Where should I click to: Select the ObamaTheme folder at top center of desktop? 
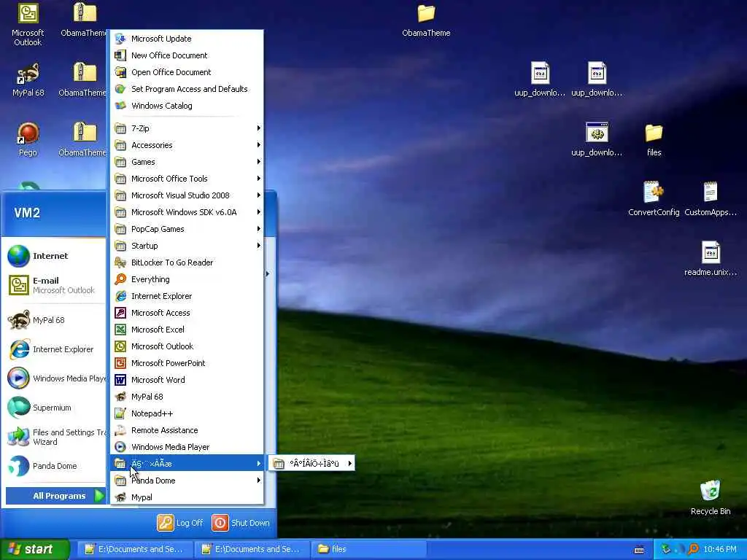click(426, 20)
